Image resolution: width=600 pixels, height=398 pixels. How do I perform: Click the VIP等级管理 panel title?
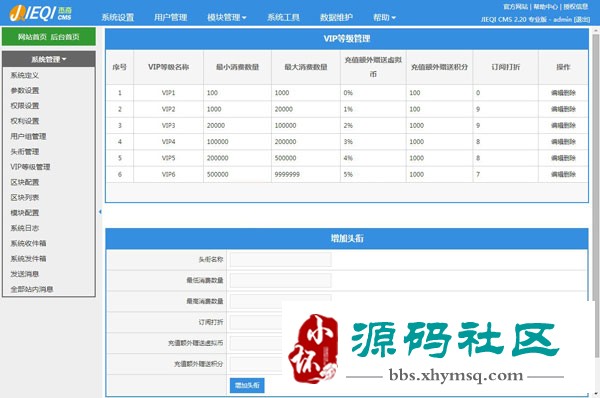click(x=347, y=39)
